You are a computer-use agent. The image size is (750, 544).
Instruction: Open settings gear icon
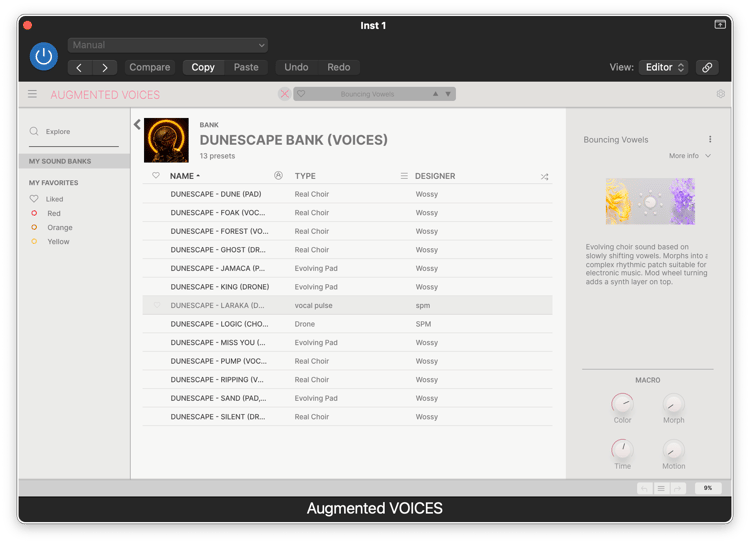(x=721, y=94)
